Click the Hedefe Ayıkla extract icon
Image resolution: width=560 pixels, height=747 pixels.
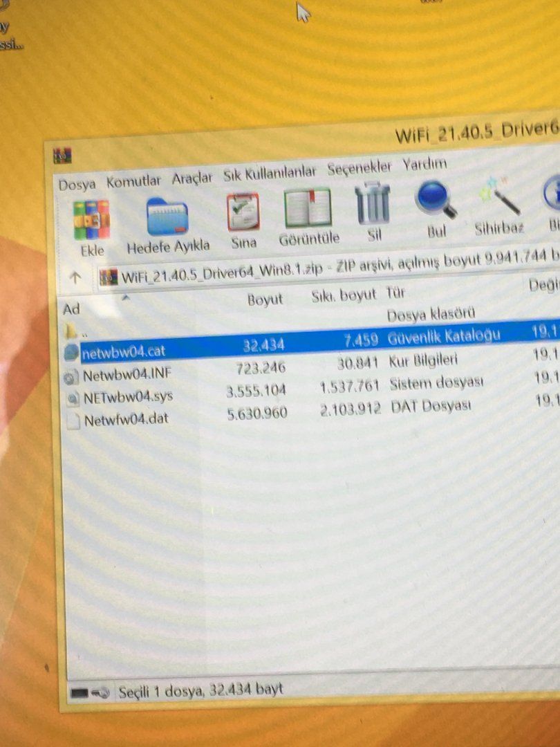coord(167,216)
